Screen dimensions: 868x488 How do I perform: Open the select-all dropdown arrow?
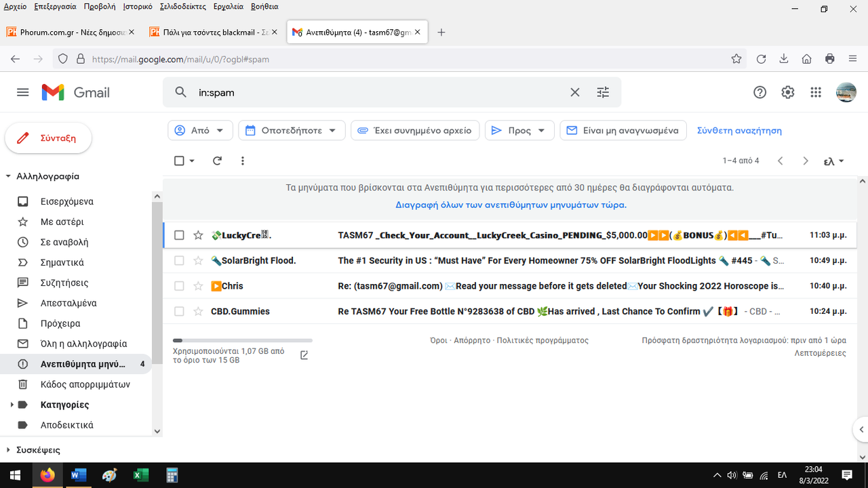point(192,161)
